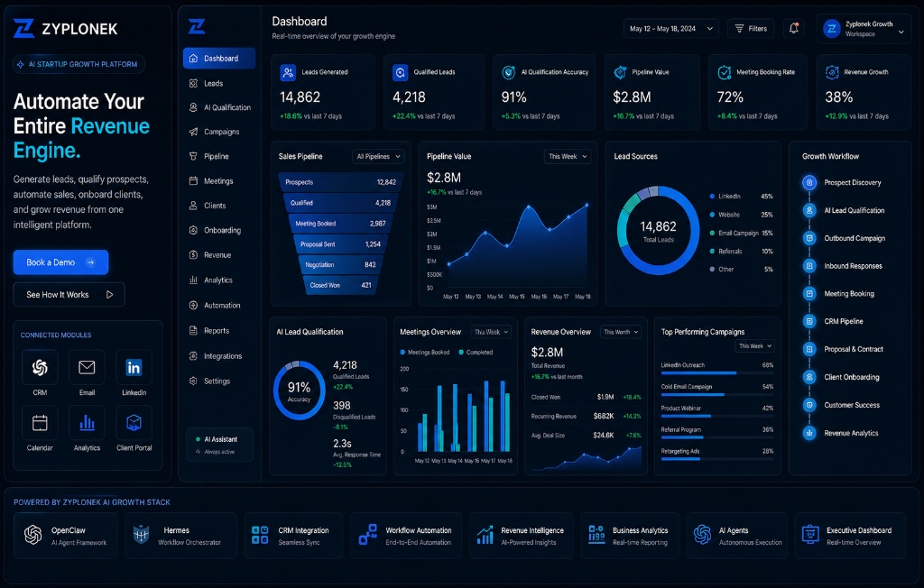
Task: Click the AI Startup Growth Platform badge
Action: 79,64
